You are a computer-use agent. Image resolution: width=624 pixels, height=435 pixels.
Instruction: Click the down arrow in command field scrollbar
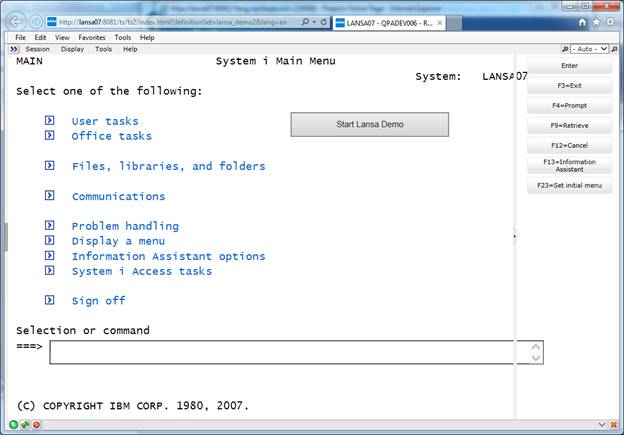pyautogui.click(x=537, y=357)
